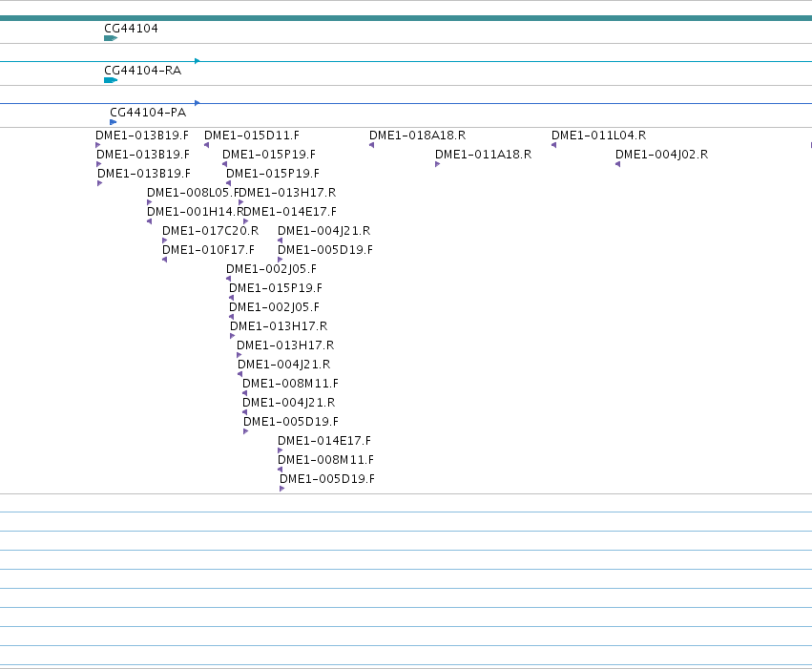Click the DME1-008L05.F feature label
Viewport: 812px width, 669px height.
coord(193,193)
